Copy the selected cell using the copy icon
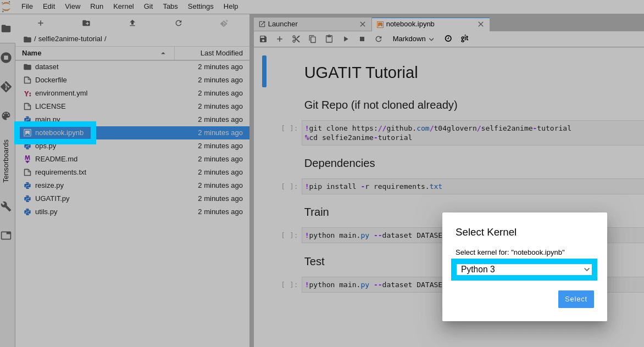Screen dimensions: 644x347 click(x=313, y=38)
